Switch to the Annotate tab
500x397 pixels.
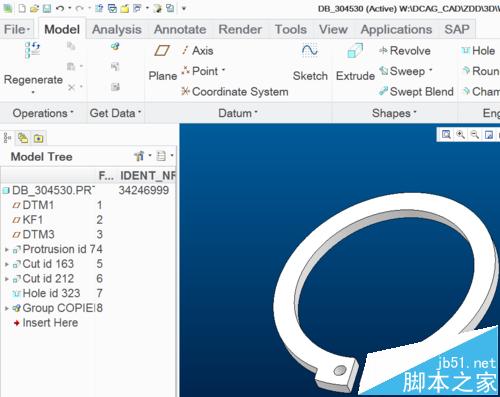point(180,29)
